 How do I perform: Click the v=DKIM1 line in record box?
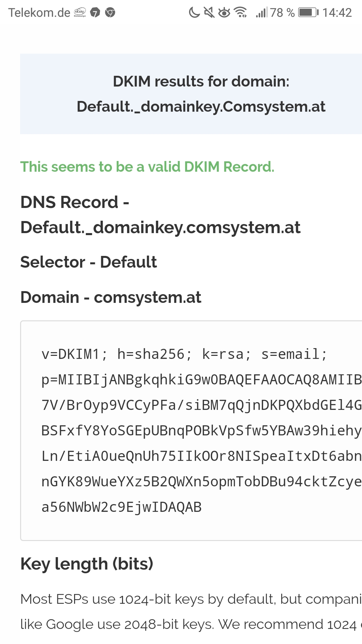click(x=184, y=354)
